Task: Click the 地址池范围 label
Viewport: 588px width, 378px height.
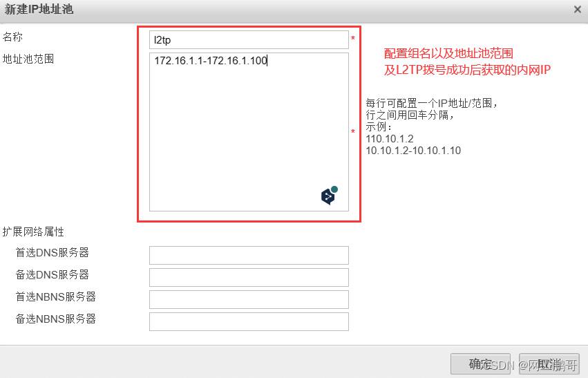Action: [28, 59]
